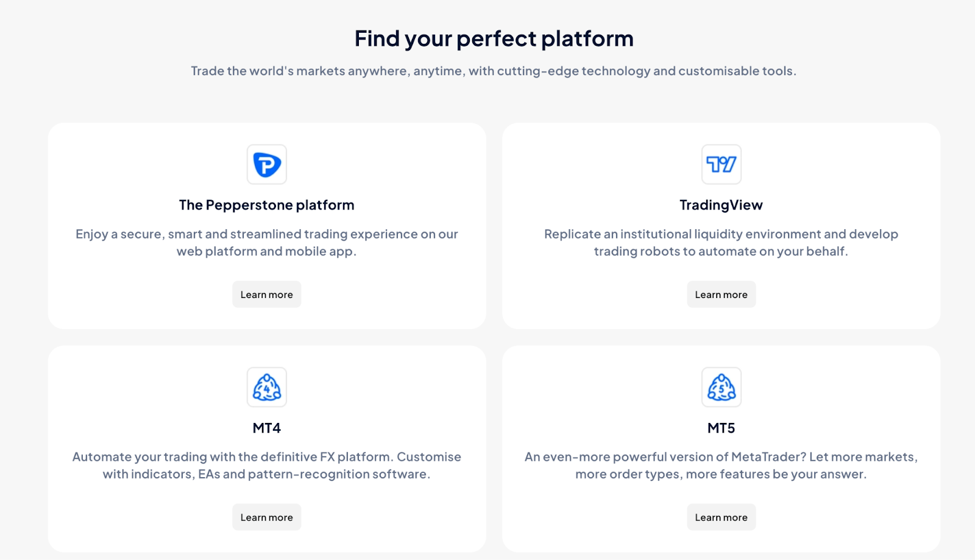Viewport: 975px width, 560px height.
Task: Click the MT4 heading text
Action: [266, 428]
